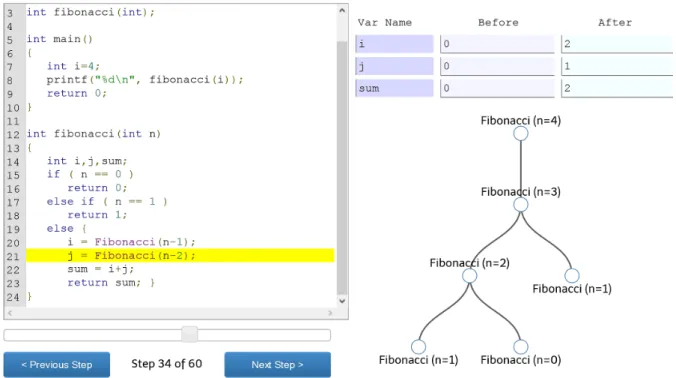Click line number 21 in gutter
The width and height of the screenshot is (676, 378).
(13, 256)
